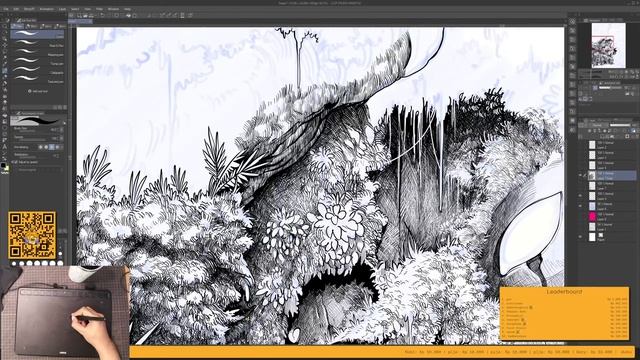Click the Add sub tool button

[x=38, y=91]
